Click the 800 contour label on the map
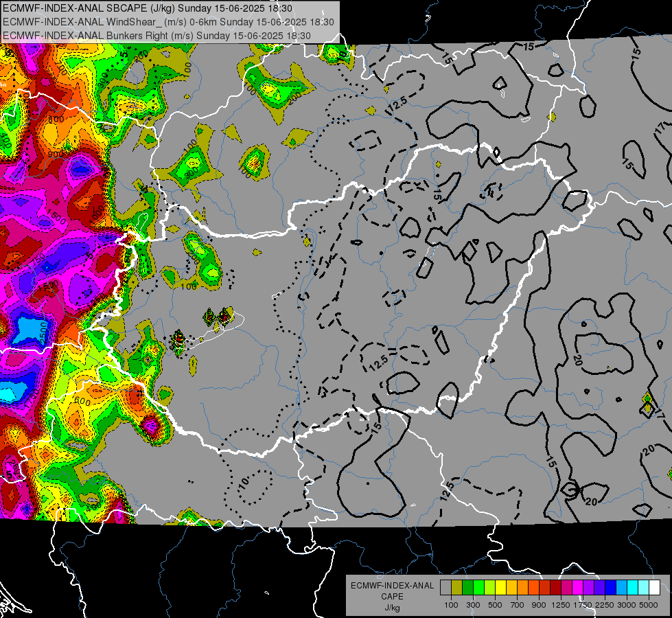Viewport: 672px width, 618px height. point(56,119)
